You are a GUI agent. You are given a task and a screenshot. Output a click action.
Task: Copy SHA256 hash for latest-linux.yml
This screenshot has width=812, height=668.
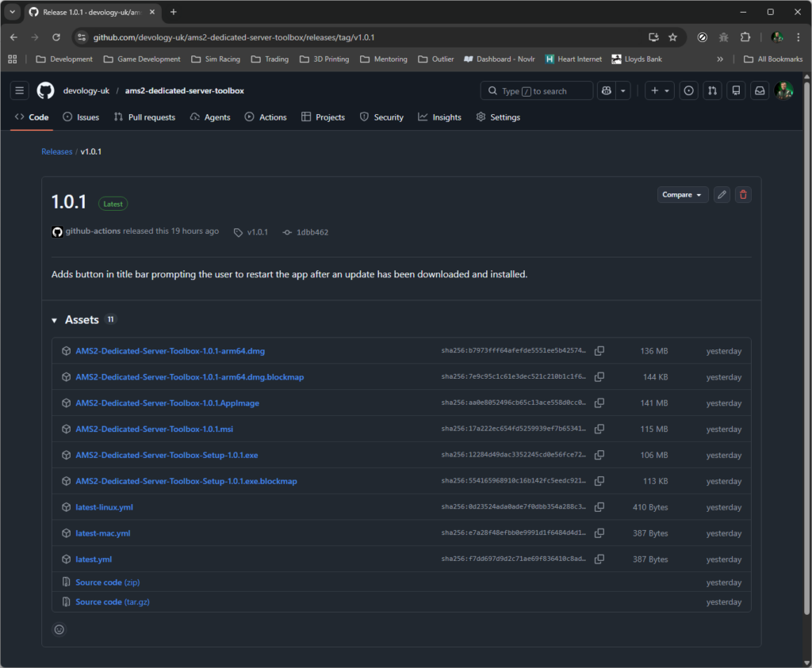tap(599, 507)
